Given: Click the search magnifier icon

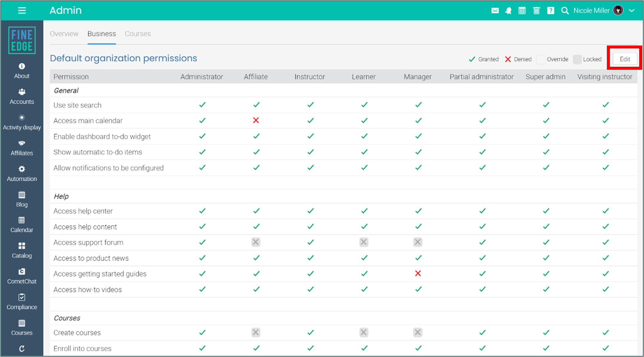Looking at the screenshot, I should coord(565,11).
